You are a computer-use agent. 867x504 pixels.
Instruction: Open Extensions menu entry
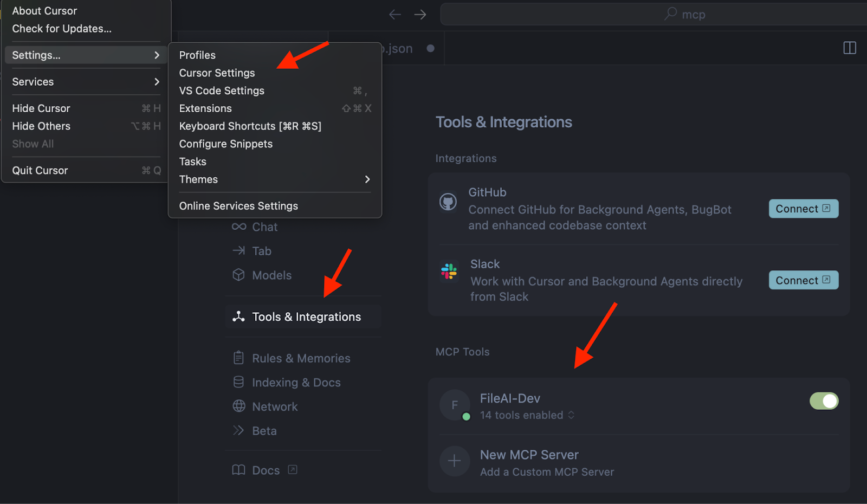275,108
